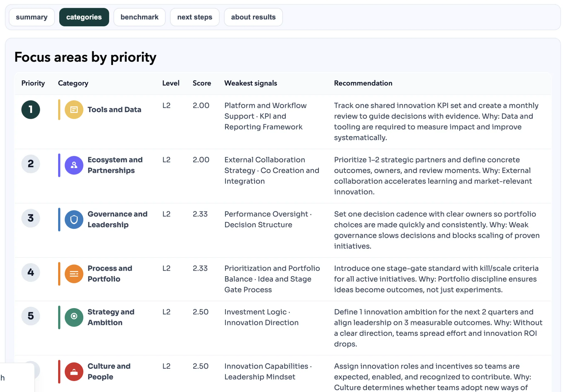Click the Performance Oversight · Decision Structure text
Screen dimensions: 567x392
point(268,219)
